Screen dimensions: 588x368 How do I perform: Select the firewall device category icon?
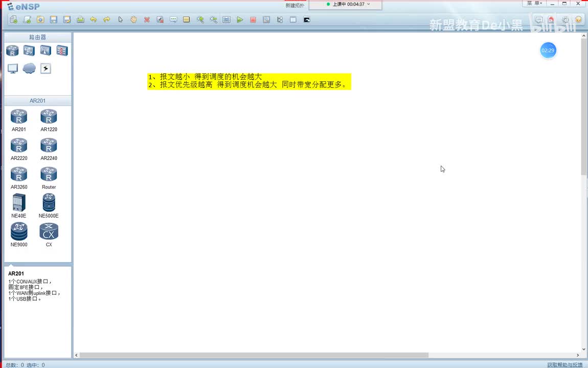[62, 51]
